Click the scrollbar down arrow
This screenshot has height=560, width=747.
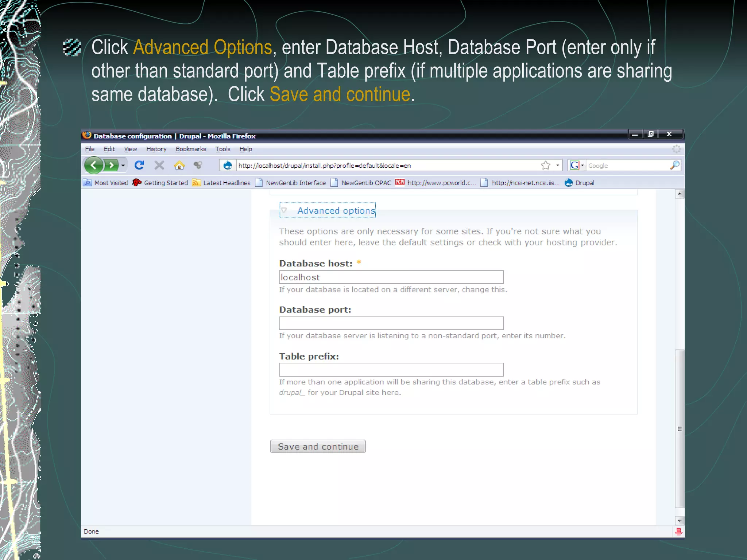[679, 521]
